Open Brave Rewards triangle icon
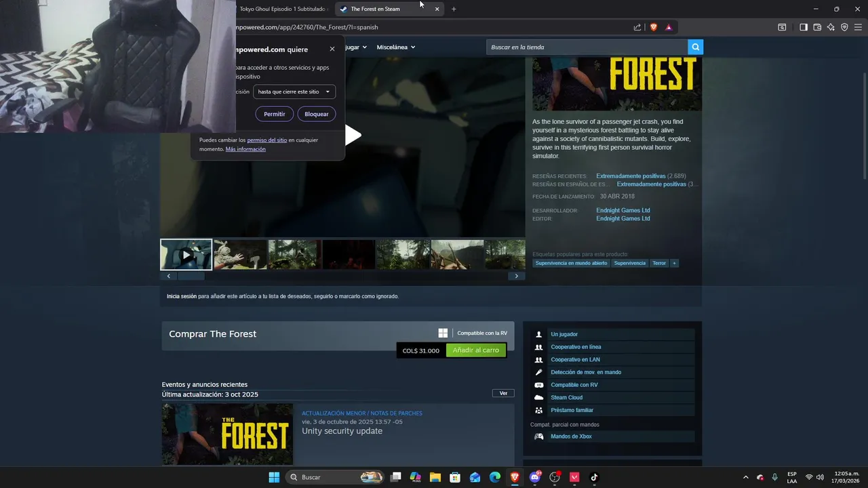868x488 pixels. (669, 27)
